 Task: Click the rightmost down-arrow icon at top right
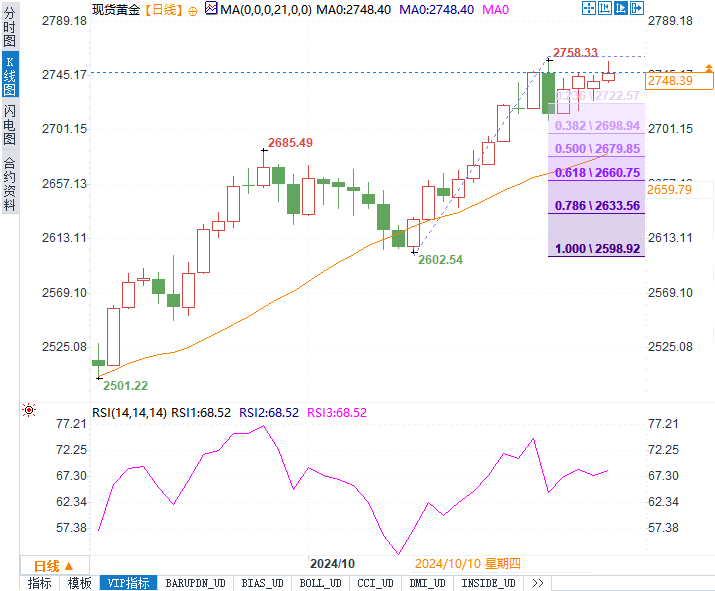637,9
